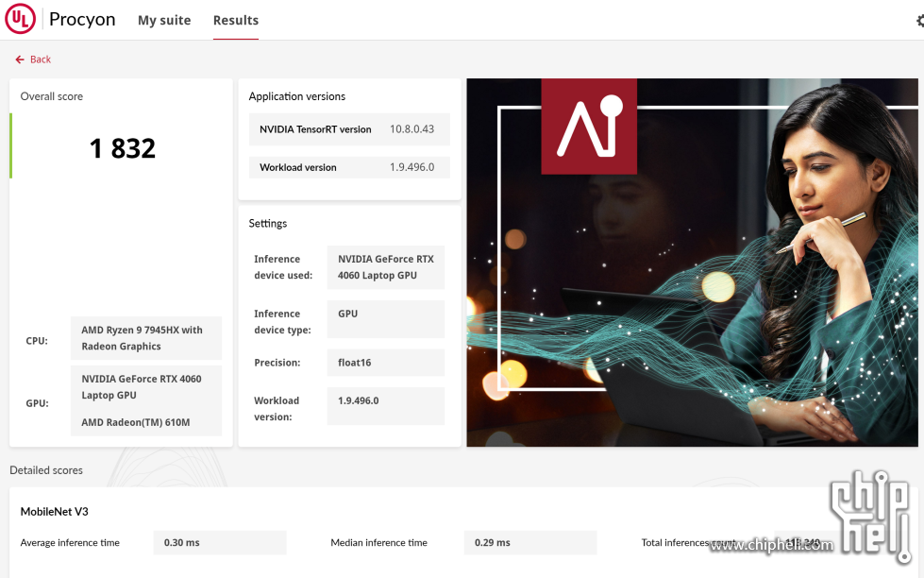Select the Inference device used value box
Viewport: 924px width, 578px height.
point(385,267)
